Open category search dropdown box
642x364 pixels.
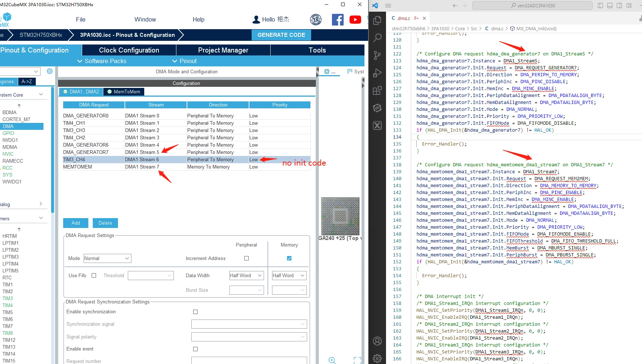coord(20,71)
